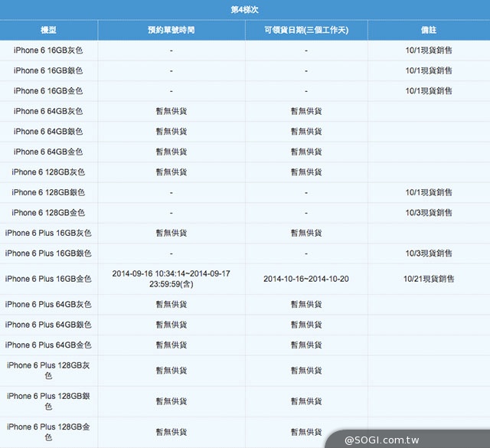Select the iPhone 6 128GB金色 row label
Viewport: 490px width, 448px height.
[x=48, y=213]
